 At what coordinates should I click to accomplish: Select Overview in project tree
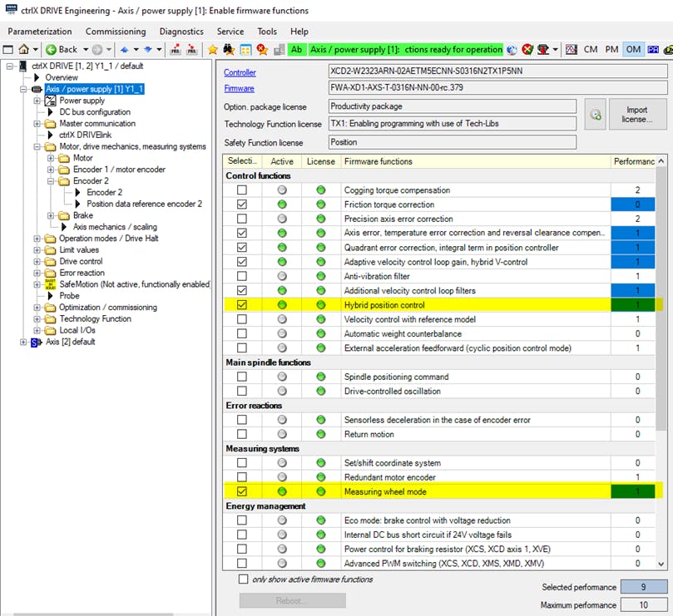click(x=62, y=77)
